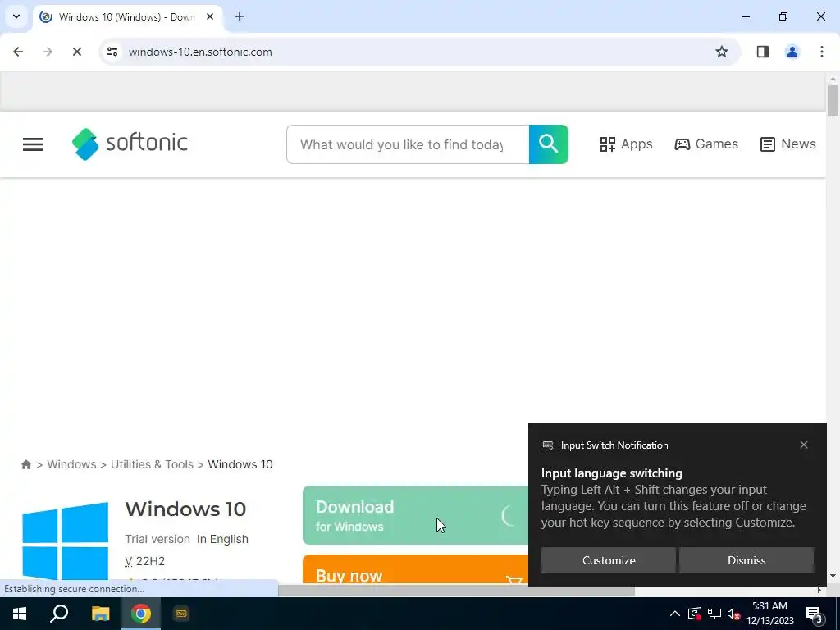Click the address bar URL windows-10.en.softonic.com
This screenshot has width=840, height=630.
(x=200, y=52)
